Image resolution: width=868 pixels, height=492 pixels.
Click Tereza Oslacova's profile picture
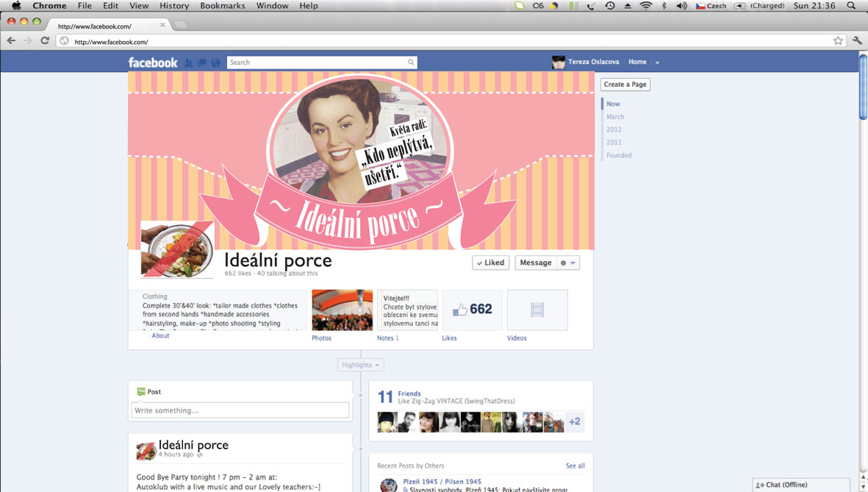point(558,62)
